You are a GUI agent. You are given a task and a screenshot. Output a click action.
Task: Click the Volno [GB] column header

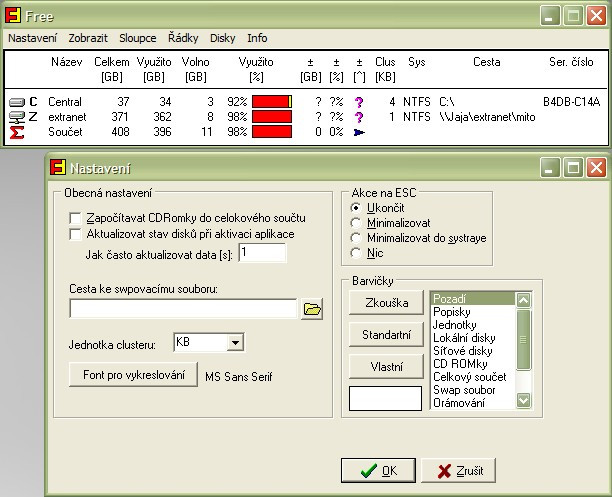click(196, 69)
